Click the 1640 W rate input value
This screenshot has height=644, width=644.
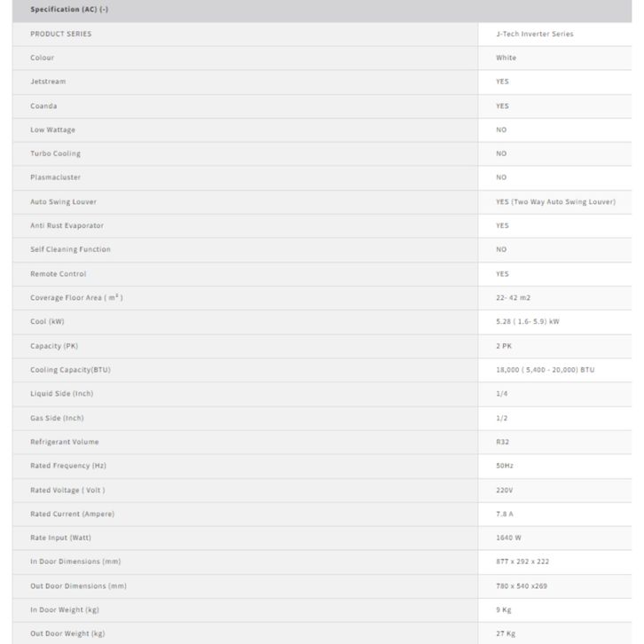tap(508, 538)
